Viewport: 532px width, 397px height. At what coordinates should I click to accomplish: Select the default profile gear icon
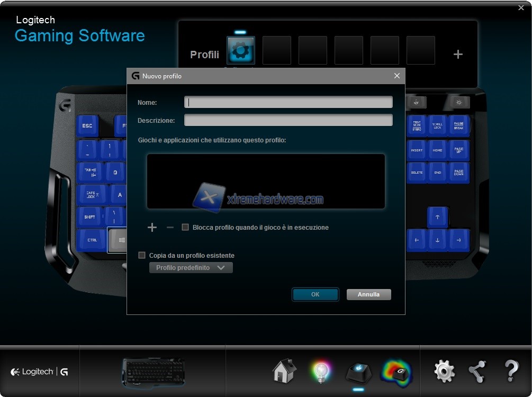pos(241,50)
